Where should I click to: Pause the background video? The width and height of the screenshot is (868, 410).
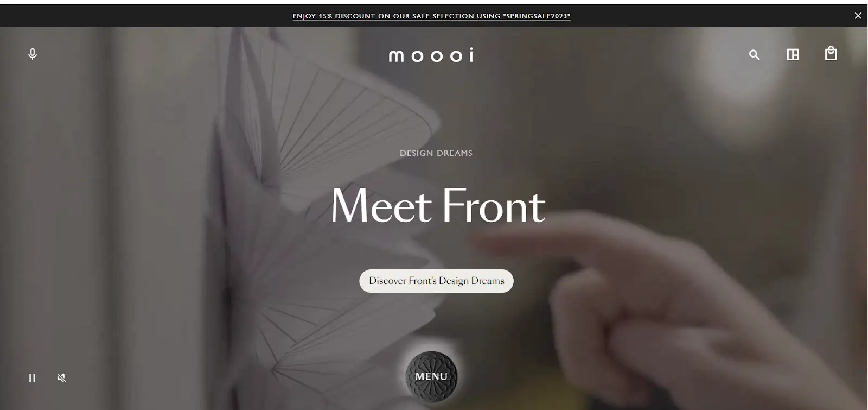point(32,377)
